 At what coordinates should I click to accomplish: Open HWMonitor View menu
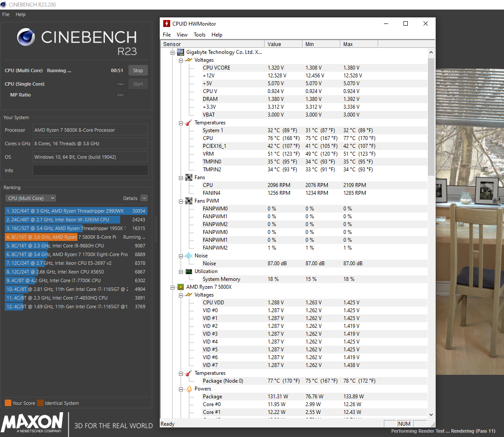(x=182, y=35)
